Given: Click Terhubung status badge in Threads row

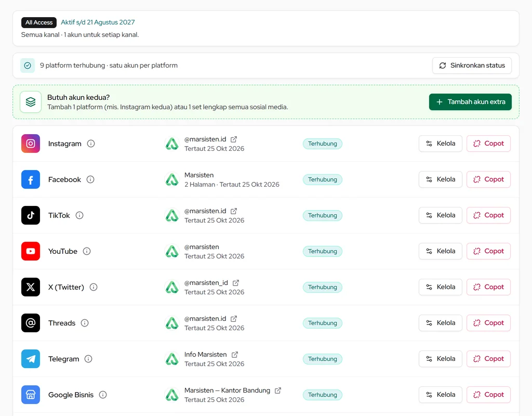Looking at the screenshot, I should tap(322, 323).
